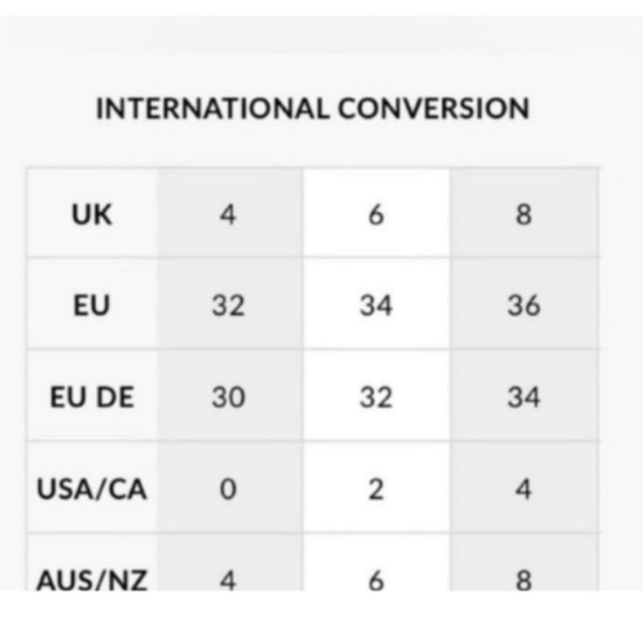Select AUS/NZ size 6 cell
The image size is (644, 644).
pos(377,562)
